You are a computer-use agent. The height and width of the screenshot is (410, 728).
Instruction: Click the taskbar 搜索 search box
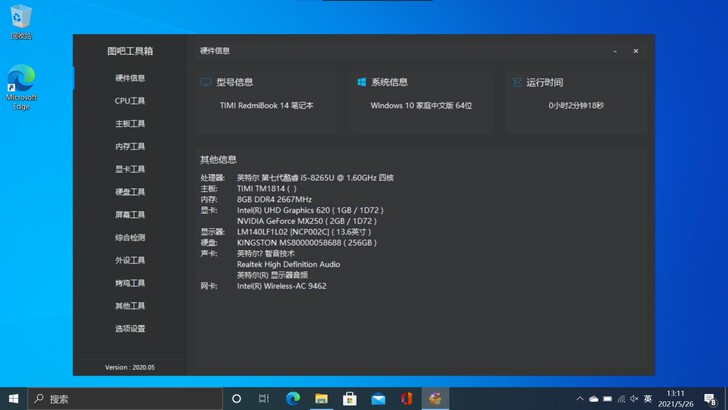click(x=125, y=398)
